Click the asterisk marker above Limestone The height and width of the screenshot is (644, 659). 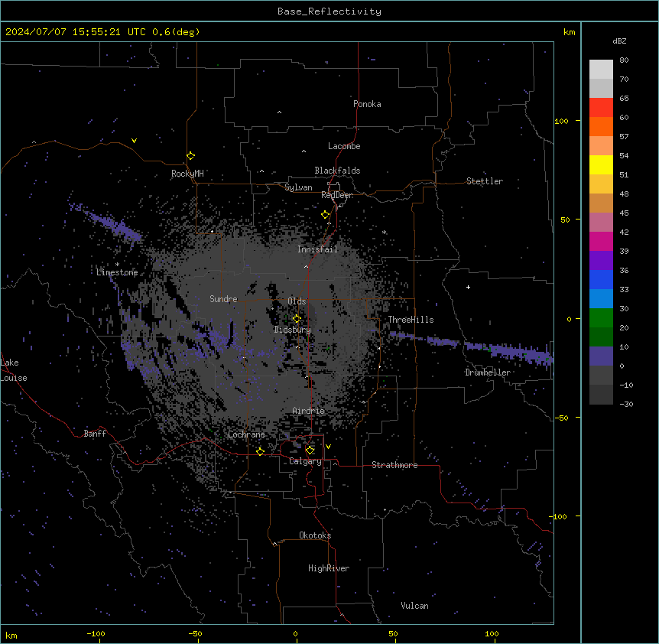[117, 265]
